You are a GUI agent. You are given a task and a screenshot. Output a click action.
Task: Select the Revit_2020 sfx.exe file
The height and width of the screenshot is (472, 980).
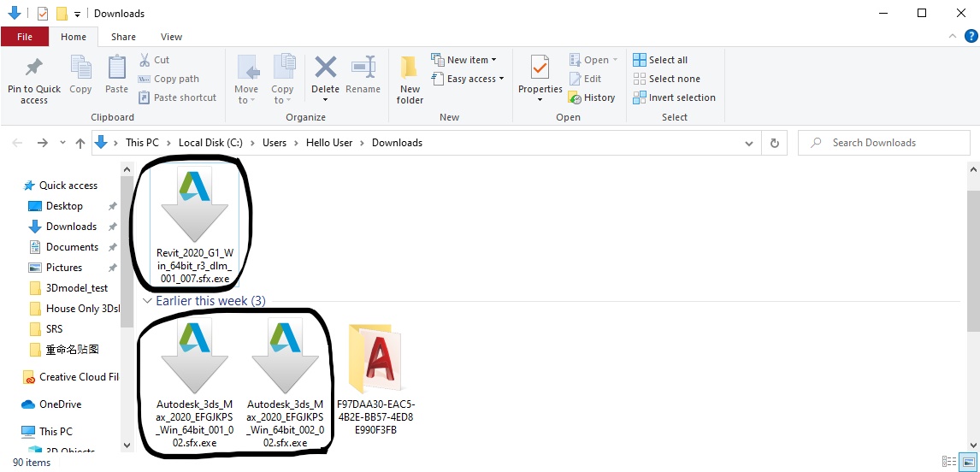coord(194,226)
